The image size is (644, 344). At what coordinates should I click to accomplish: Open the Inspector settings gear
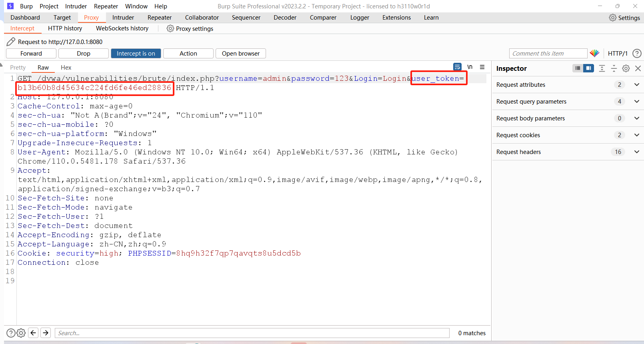626,68
